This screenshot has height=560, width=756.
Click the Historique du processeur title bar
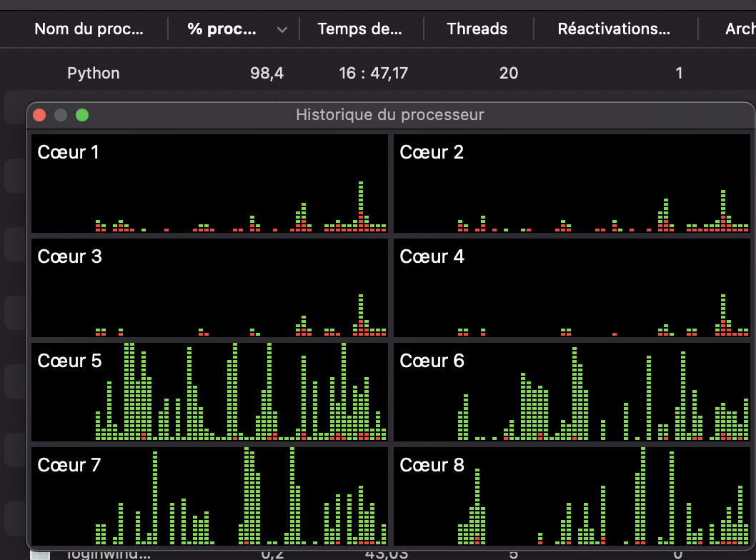point(389,115)
